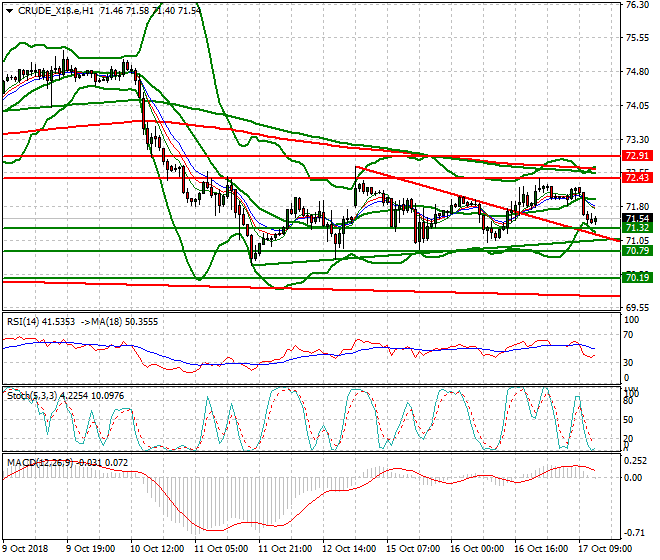Screen dimensions: 660x560
Task: Click the 16 Oct 16:00 time axis label
Action: 541,549
